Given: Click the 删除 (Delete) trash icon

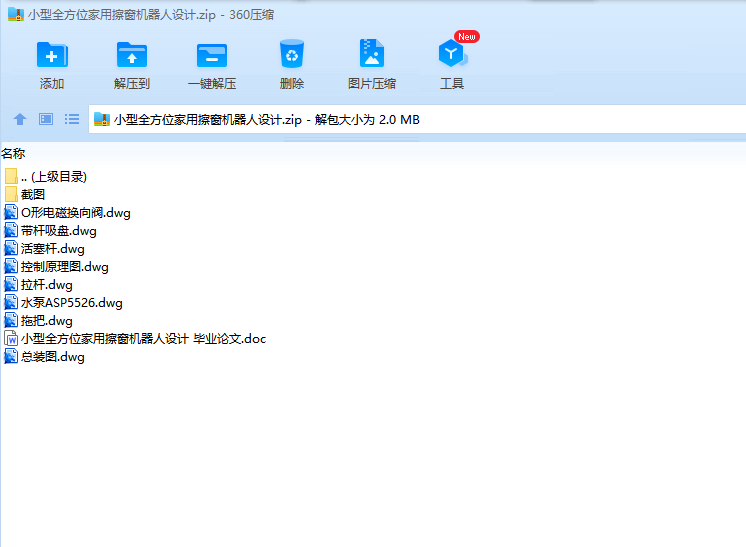Looking at the screenshot, I should (x=292, y=54).
